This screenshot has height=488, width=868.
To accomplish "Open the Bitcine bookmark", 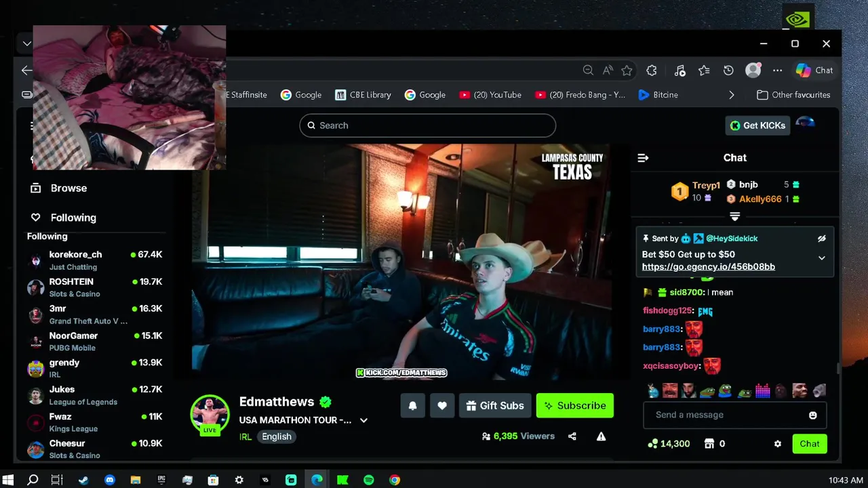I will pyautogui.click(x=658, y=95).
